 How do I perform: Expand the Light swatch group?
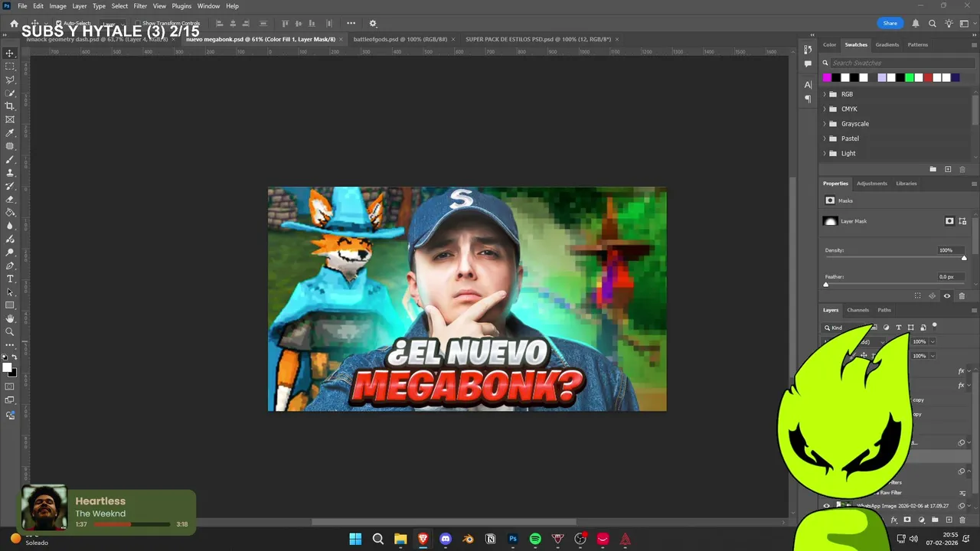pos(825,153)
